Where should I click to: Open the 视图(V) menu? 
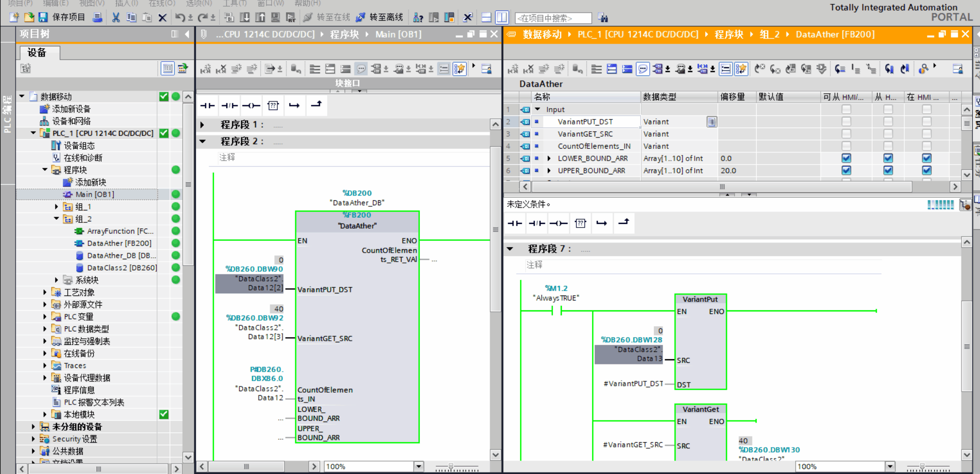coord(92,3)
